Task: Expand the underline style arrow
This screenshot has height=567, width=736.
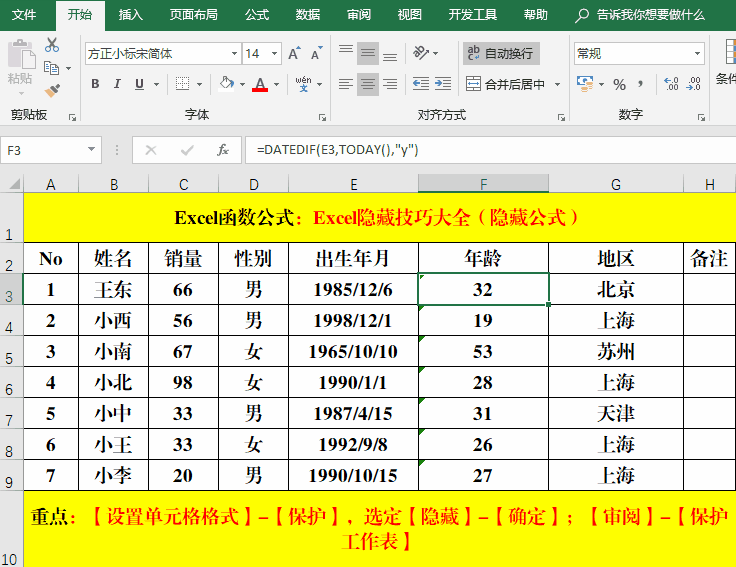Action: 156,85
